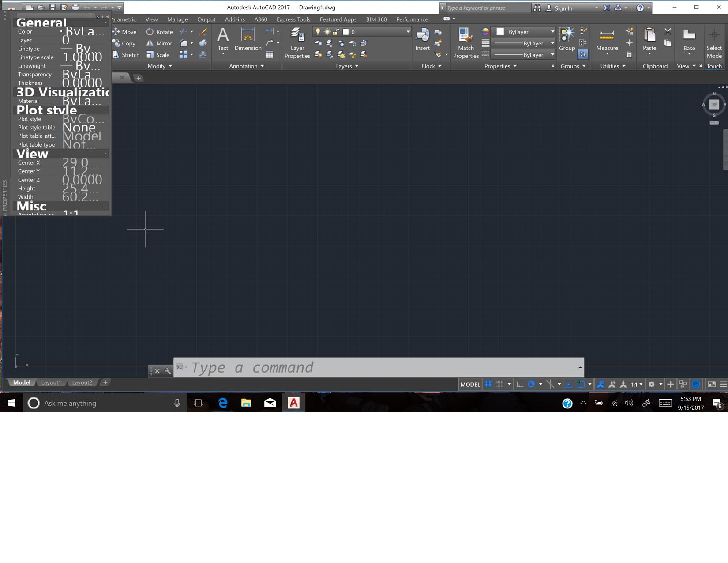Select the Stretch tool
Image resolution: width=728 pixels, height=563 pixels.
[x=126, y=55]
